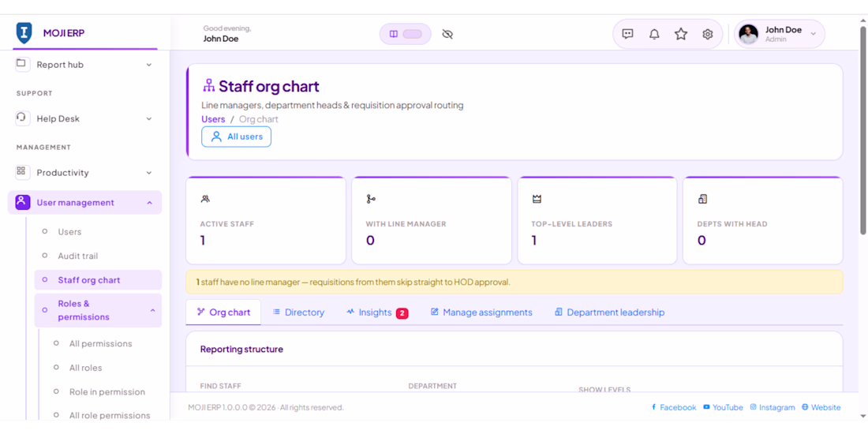Open the Website footer link
Viewport: 868px width, 434px height.
(821, 407)
